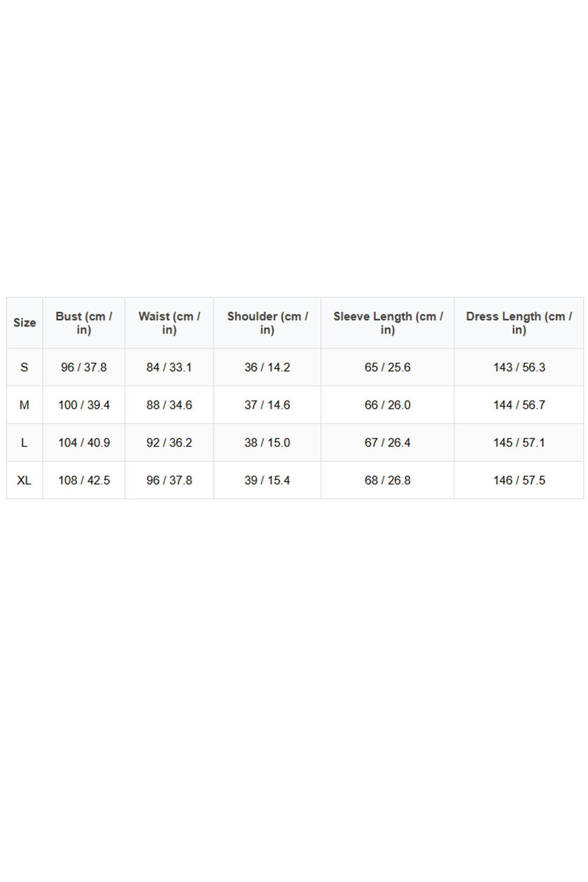Select the L size row label
Screen dimensions: 588x882
click(24, 443)
